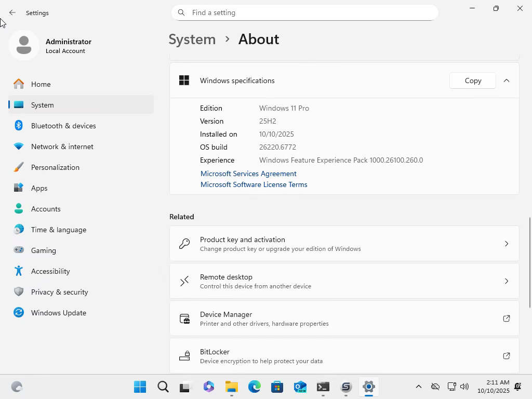Open Privacy & security settings
This screenshot has width=532, height=399.
click(59, 292)
